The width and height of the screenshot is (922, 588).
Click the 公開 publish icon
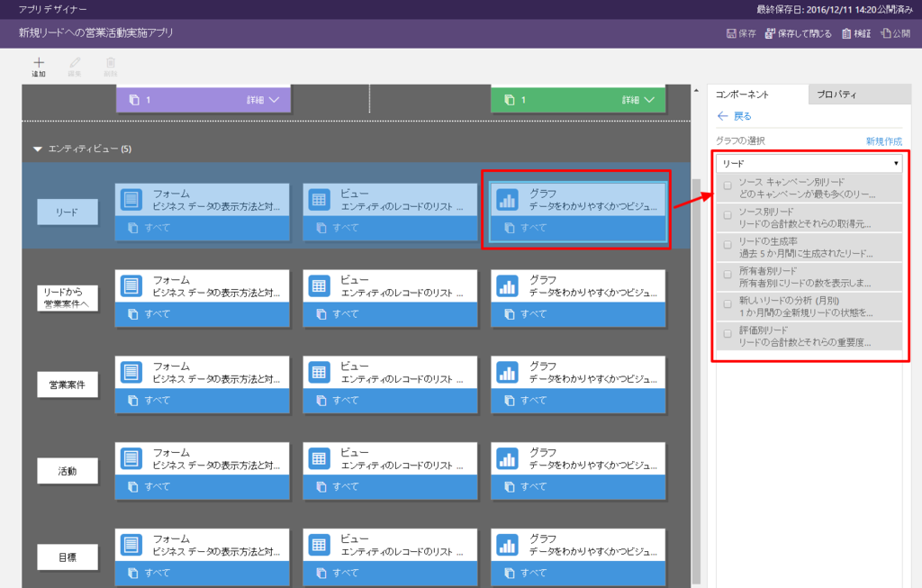pyautogui.click(x=886, y=33)
